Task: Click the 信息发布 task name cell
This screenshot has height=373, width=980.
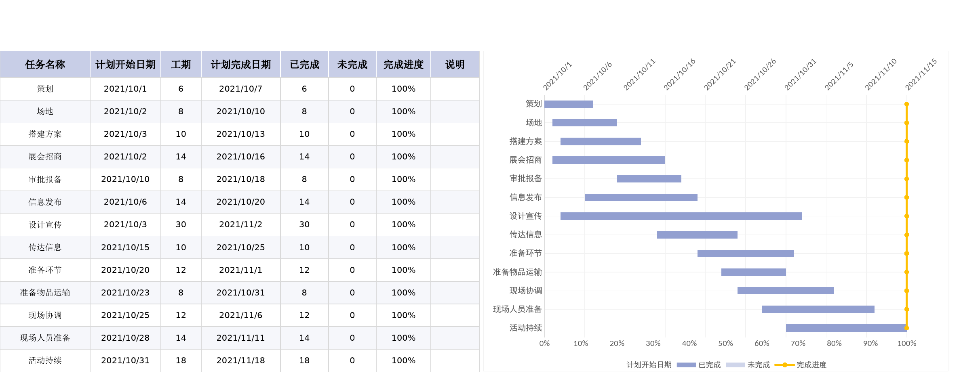Action: click(x=45, y=202)
